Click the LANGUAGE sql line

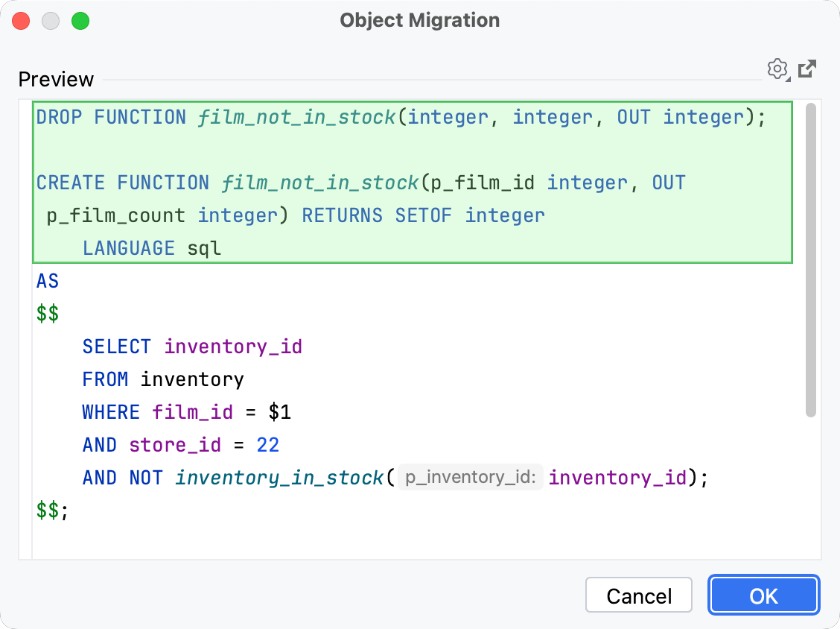pos(151,247)
